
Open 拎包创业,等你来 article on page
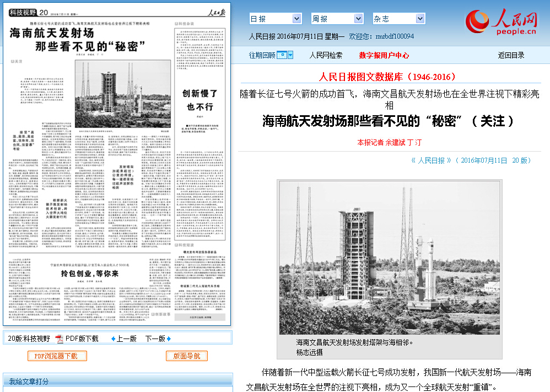tap(90, 273)
